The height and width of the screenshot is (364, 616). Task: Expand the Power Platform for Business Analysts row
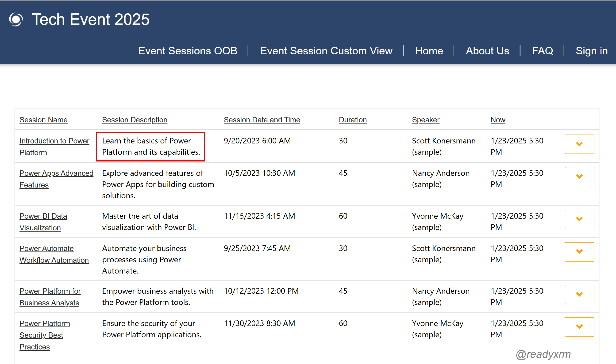579,294
